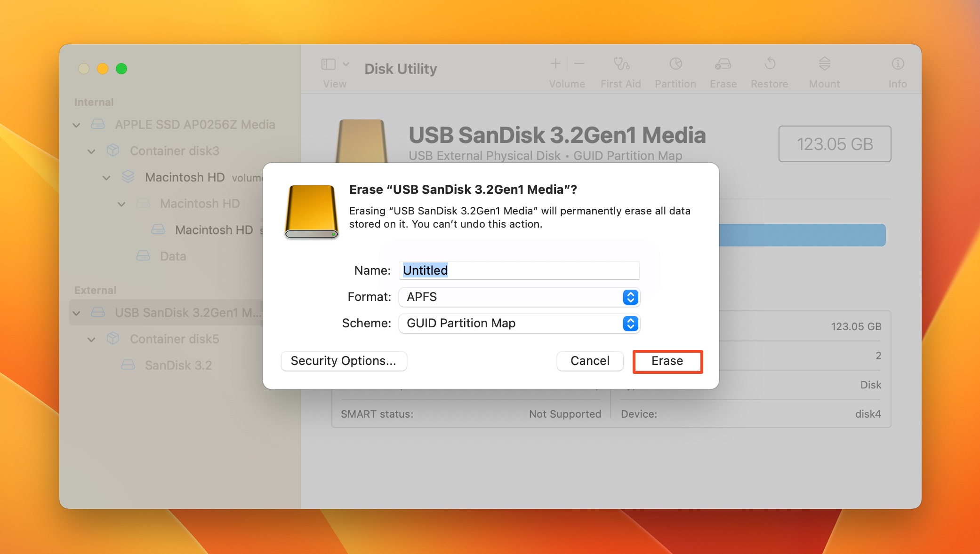This screenshot has height=554, width=980.
Task: Click SMART status Not Supported value
Action: [565, 414]
